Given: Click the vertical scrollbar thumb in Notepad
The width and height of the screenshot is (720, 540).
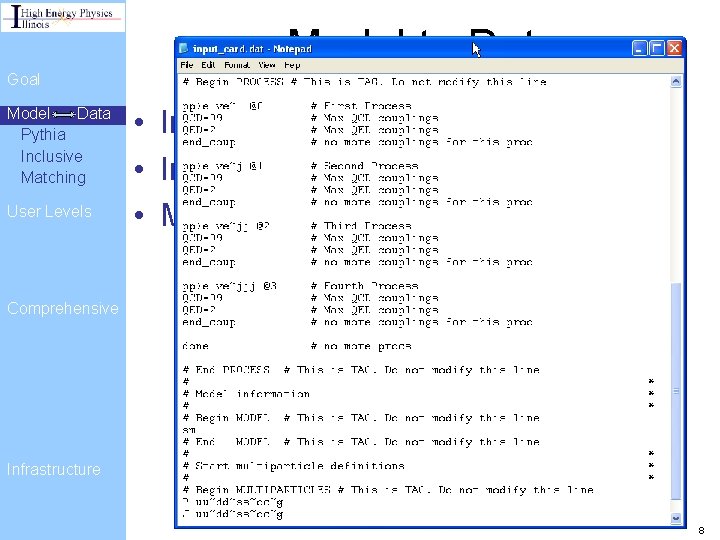Looking at the screenshot, I should pos(675,391).
